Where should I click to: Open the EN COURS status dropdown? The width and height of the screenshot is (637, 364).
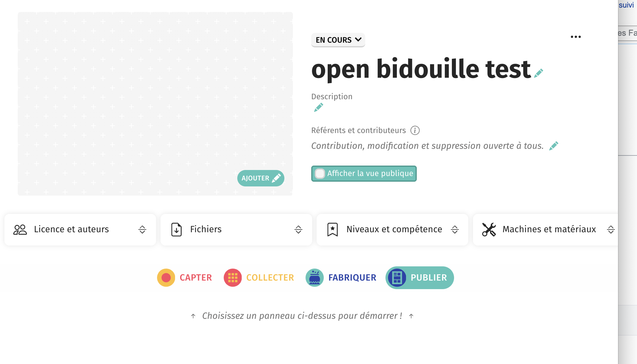[338, 40]
